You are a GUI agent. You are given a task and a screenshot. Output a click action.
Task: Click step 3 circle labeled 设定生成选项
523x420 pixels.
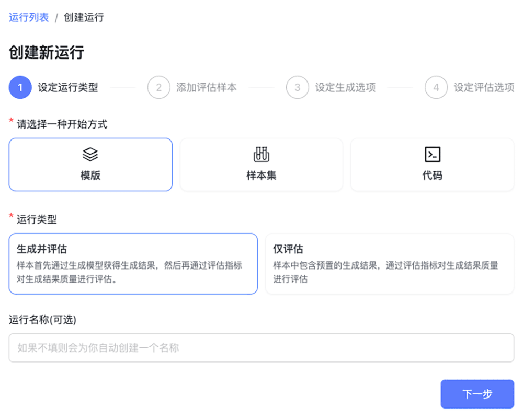tap(297, 87)
